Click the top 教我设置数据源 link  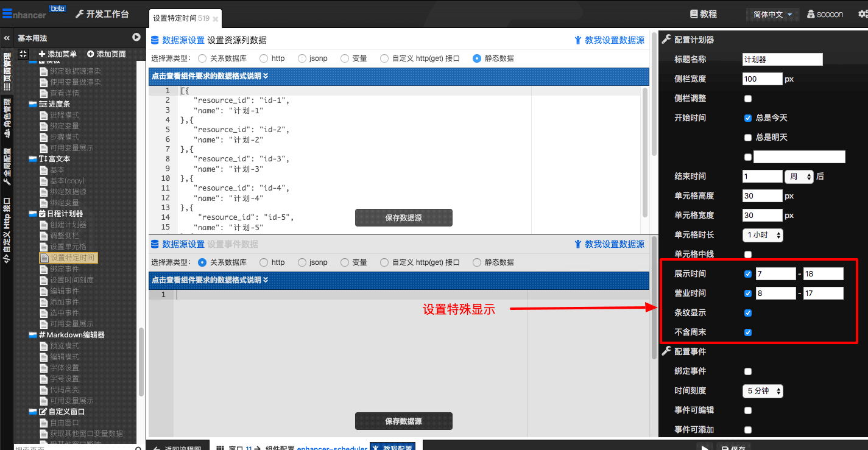tap(609, 40)
